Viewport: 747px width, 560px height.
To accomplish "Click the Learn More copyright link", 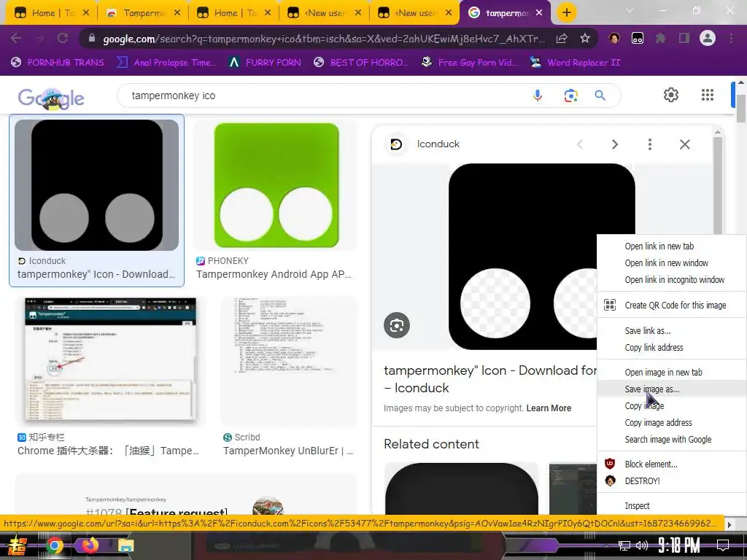I will pyautogui.click(x=549, y=408).
